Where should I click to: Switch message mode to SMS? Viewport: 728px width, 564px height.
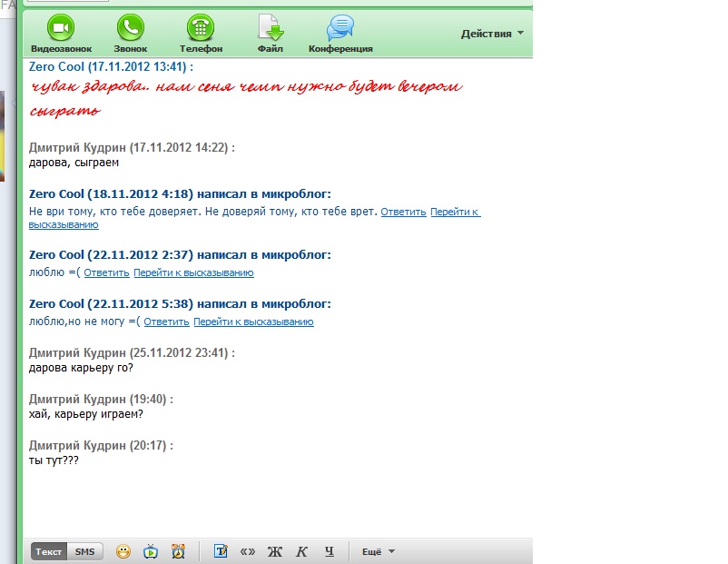[84, 551]
